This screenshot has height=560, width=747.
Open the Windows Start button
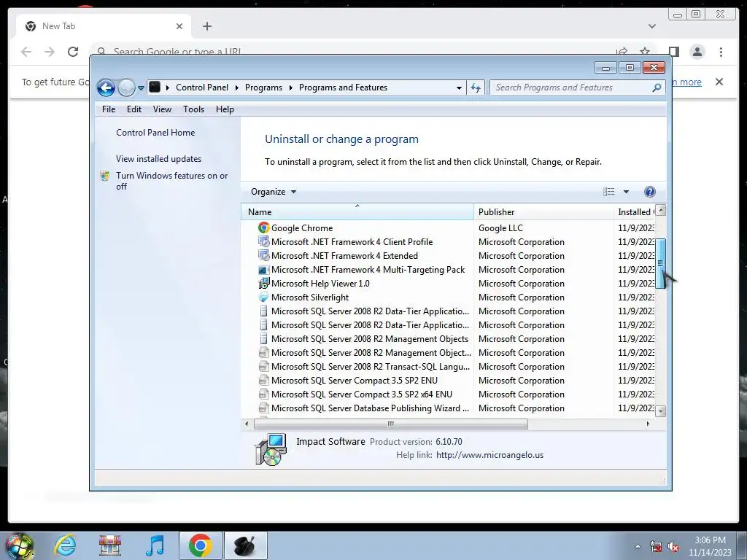(20, 546)
